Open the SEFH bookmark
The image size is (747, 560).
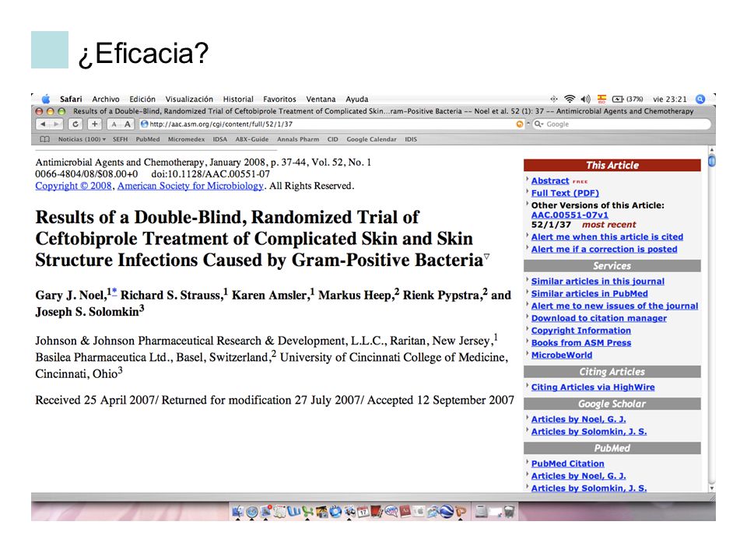click(120, 139)
